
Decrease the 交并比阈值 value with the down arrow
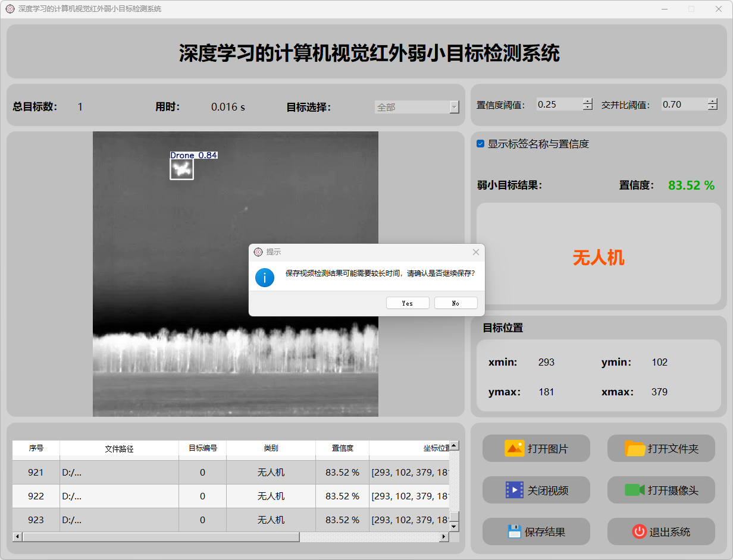pos(712,108)
